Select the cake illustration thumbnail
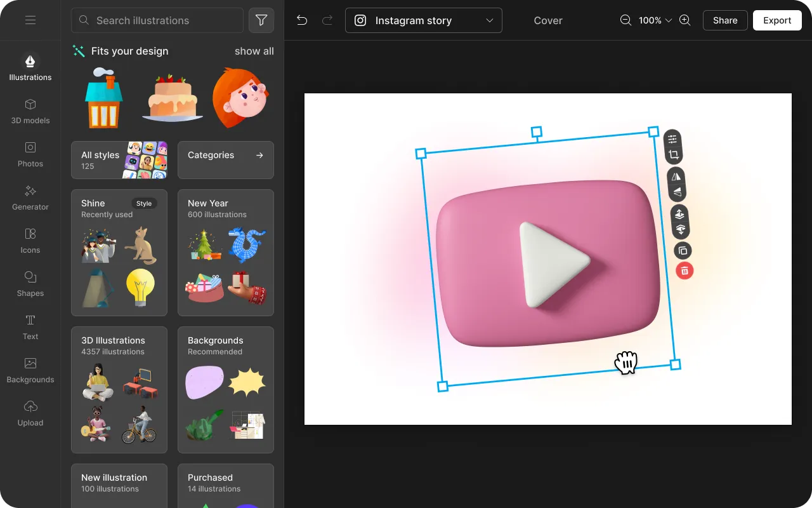This screenshot has width=812, height=508. click(x=172, y=98)
